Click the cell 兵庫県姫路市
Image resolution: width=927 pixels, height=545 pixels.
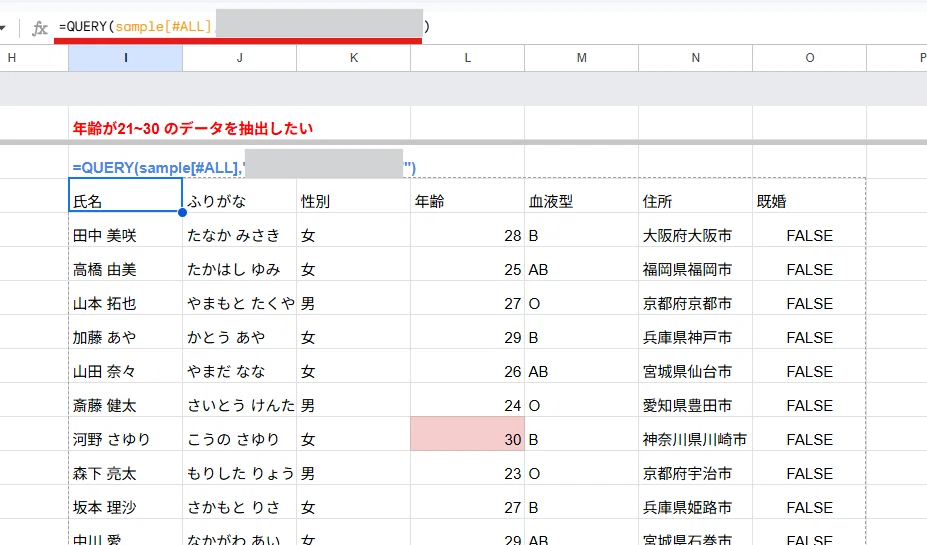point(696,502)
